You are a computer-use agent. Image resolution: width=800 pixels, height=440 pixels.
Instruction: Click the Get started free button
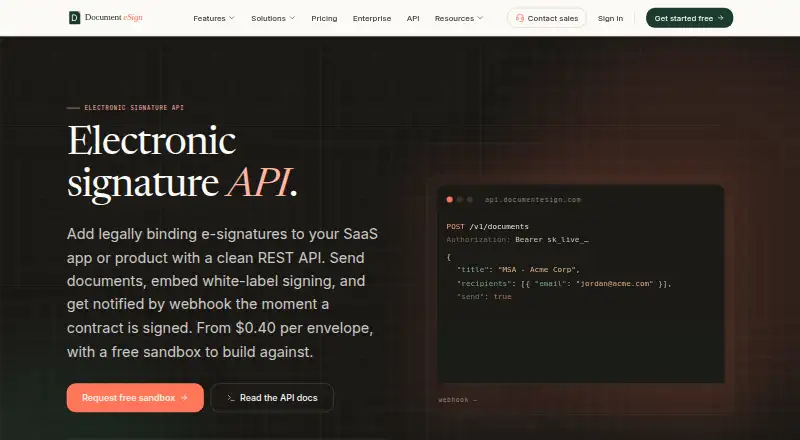[689, 18]
